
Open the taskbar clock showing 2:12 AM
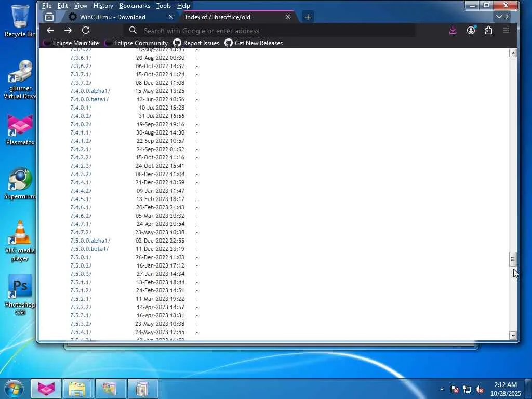click(506, 389)
